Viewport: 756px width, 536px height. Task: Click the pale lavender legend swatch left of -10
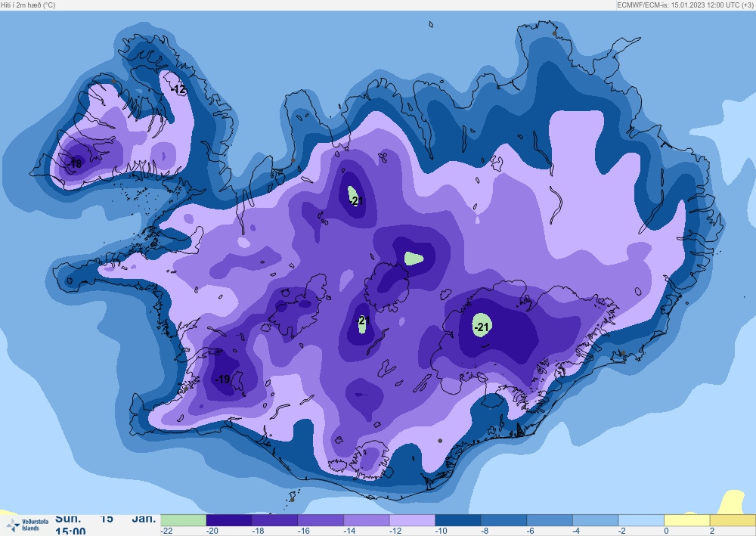pyautogui.click(x=412, y=520)
